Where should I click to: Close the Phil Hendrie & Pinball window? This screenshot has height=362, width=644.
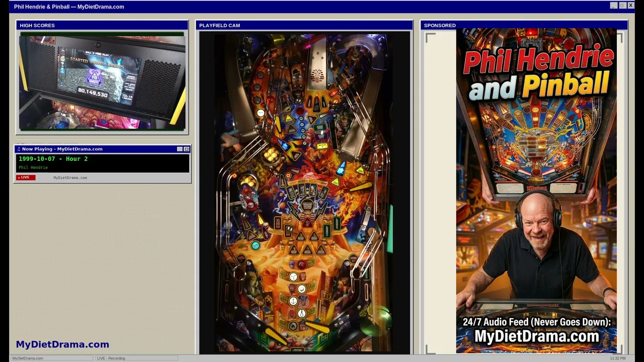click(x=631, y=6)
